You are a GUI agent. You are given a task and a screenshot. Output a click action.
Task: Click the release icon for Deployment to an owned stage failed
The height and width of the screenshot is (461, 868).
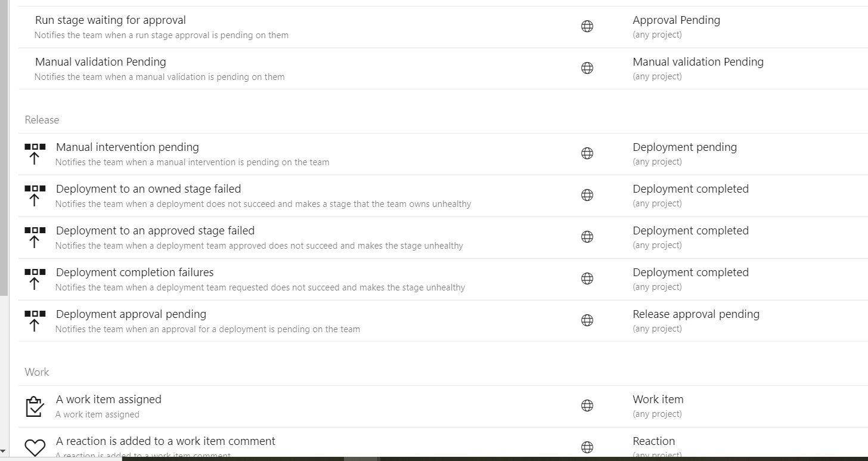pyautogui.click(x=35, y=195)
